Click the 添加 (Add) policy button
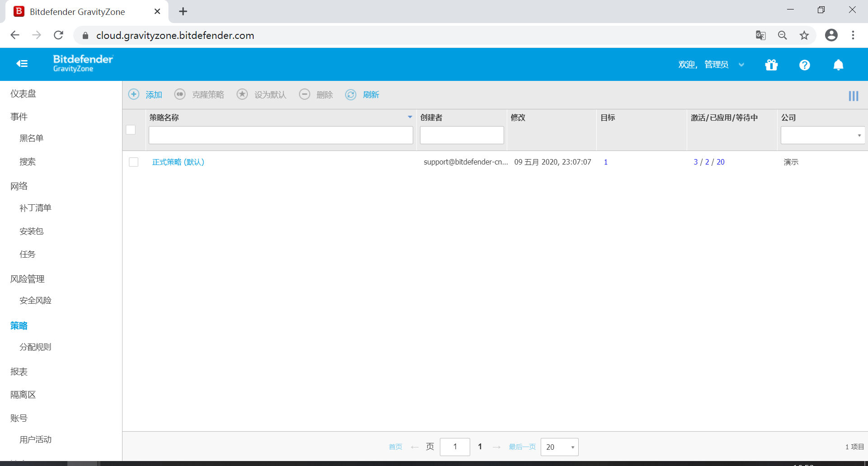The height and width of the screenshot is (466, 868). click(145, 94)
